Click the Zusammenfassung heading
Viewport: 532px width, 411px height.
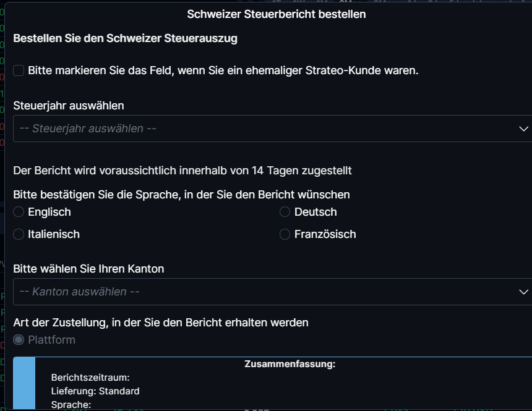click(x=290, y=364)
